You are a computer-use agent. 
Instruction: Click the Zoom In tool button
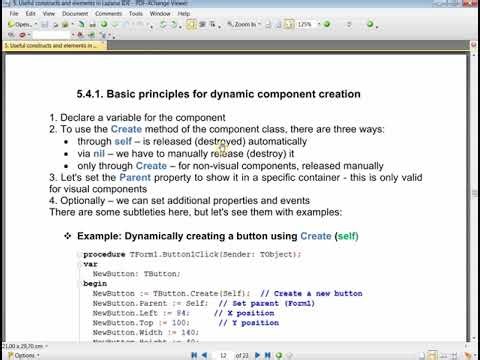tap(242, 24)
